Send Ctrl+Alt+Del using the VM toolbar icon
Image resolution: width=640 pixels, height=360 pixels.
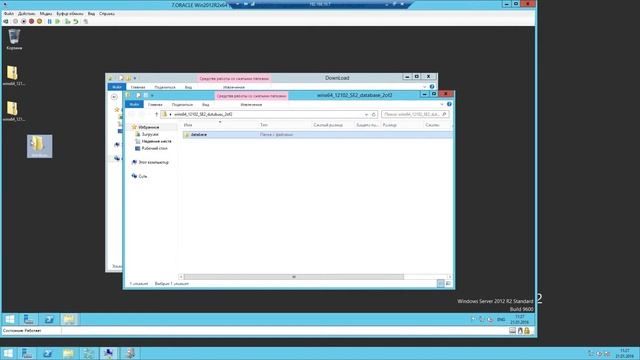click(6, 21)
